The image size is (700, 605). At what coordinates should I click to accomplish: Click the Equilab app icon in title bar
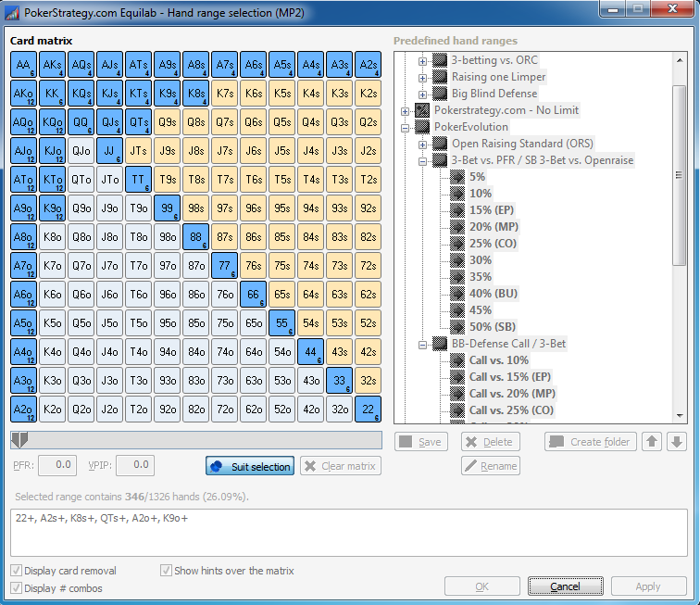[x=12, y=13]
